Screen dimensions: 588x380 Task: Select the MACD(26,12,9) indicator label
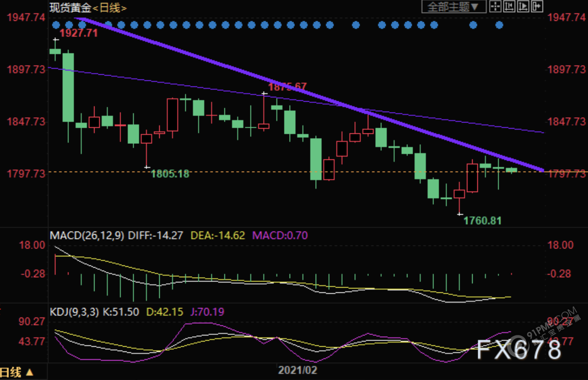click(x=87, y=235)
